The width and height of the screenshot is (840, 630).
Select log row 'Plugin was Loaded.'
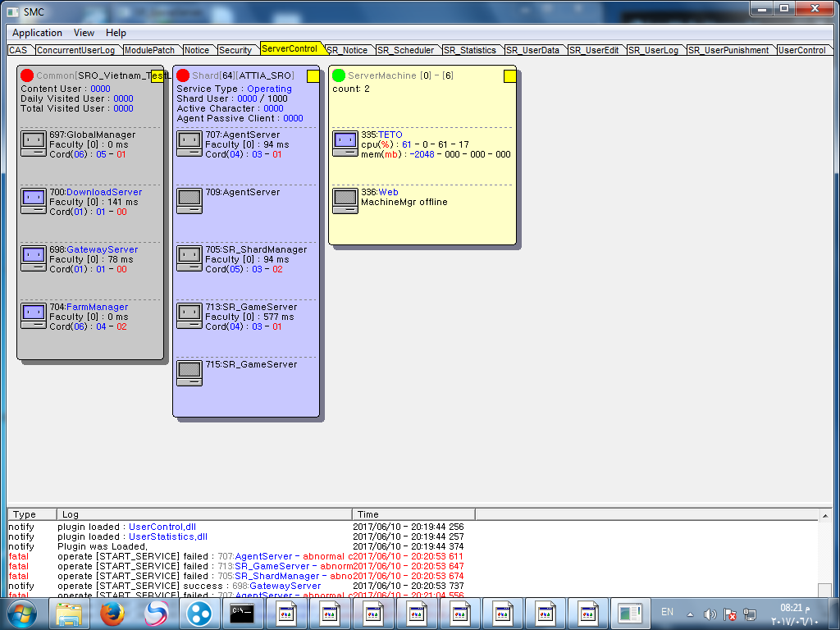point(235,546)
